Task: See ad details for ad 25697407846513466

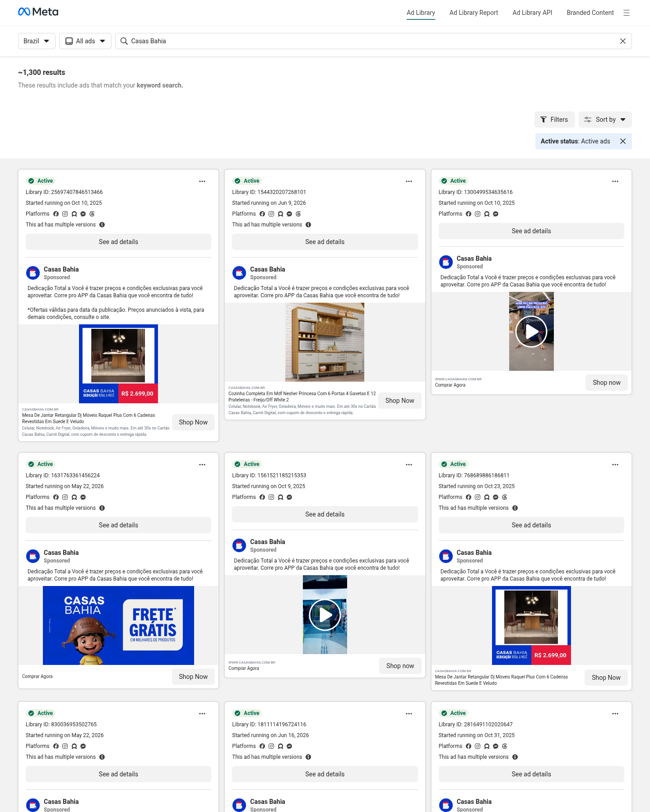Action: [x=118, y=242]
